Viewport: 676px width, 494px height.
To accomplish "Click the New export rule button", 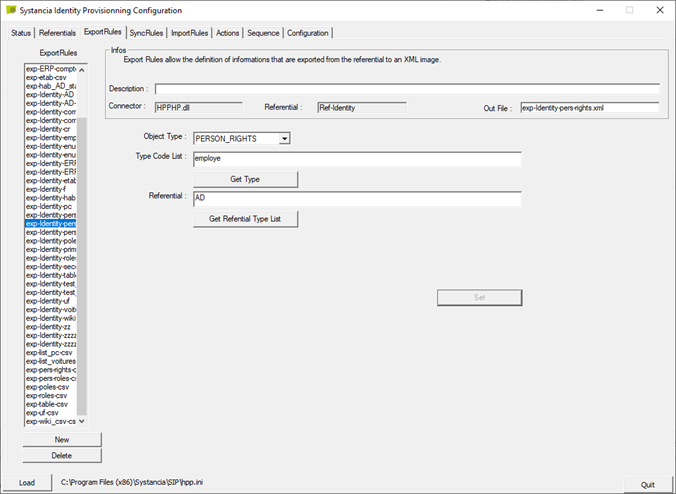I will click(x=62, y=440).
